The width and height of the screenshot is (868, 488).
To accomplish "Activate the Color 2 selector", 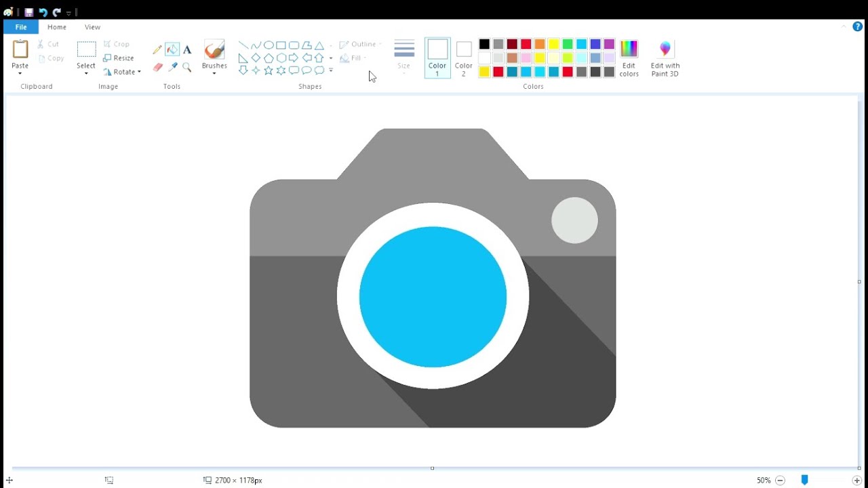I will click(x=464, y=58).
